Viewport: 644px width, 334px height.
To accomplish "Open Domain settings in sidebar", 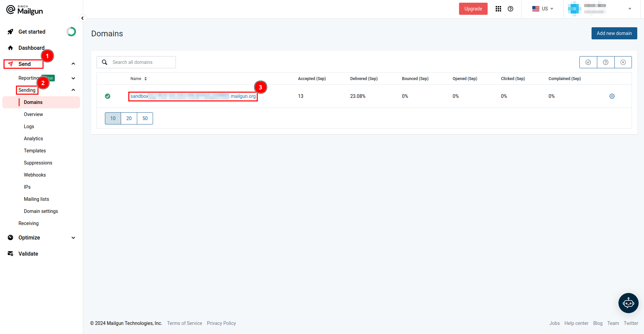I will pos(41,211).
